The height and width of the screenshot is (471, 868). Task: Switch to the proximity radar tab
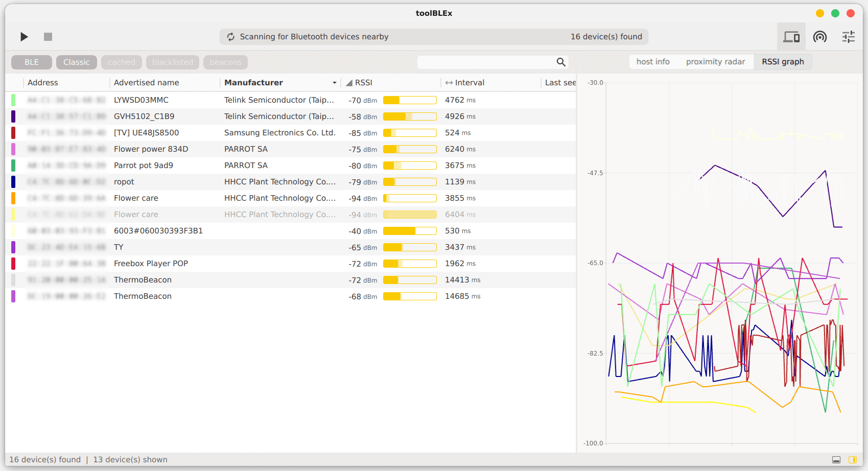point(715,62)
